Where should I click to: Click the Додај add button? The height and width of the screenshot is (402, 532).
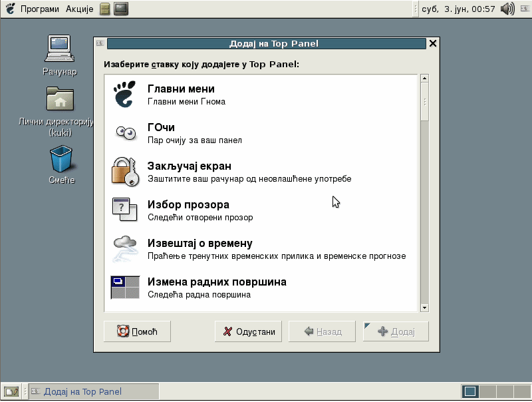396,331
